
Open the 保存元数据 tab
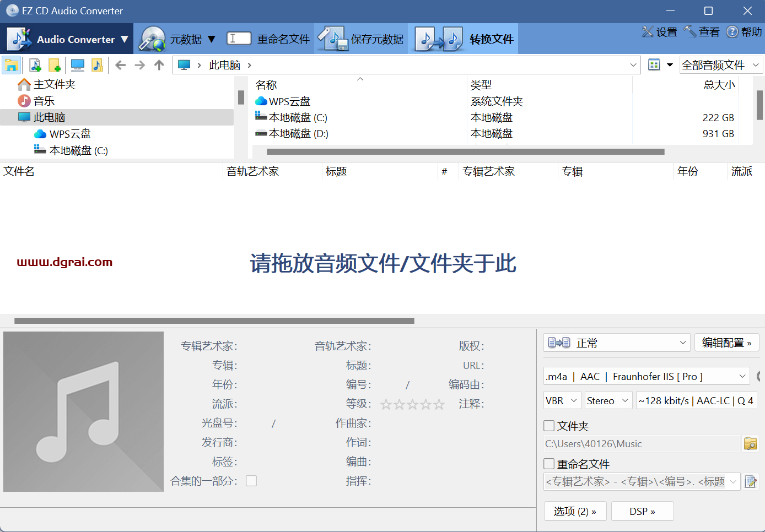coord(362,39)
